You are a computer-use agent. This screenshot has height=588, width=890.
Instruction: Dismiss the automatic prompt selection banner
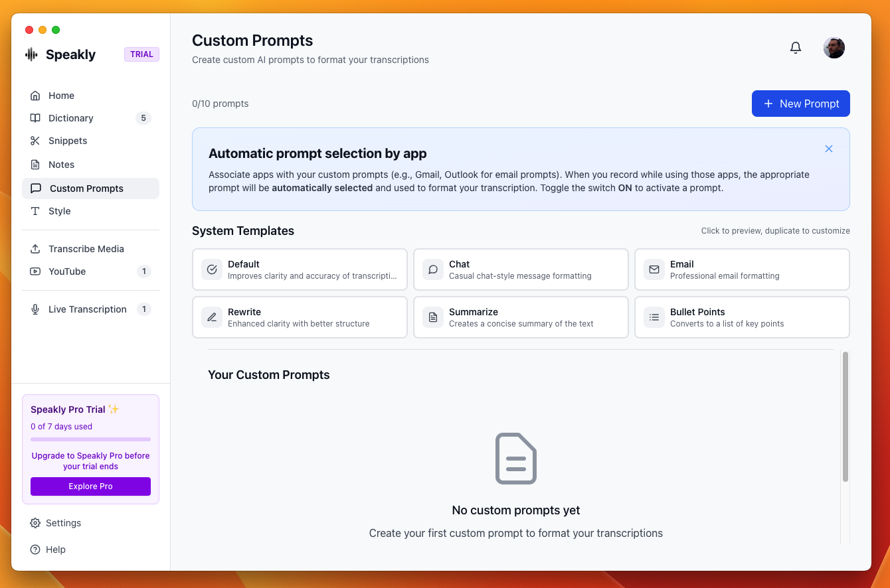click(x=828, y=149)
